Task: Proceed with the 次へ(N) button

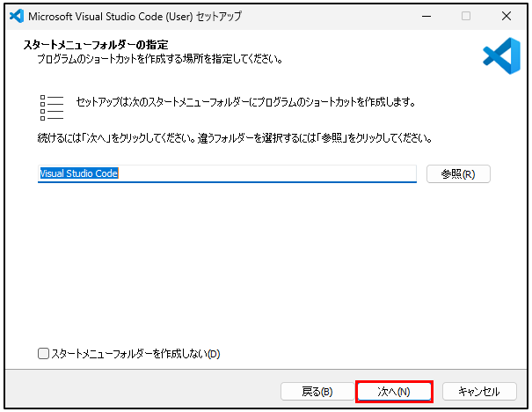Action: [x=394, y=391]
